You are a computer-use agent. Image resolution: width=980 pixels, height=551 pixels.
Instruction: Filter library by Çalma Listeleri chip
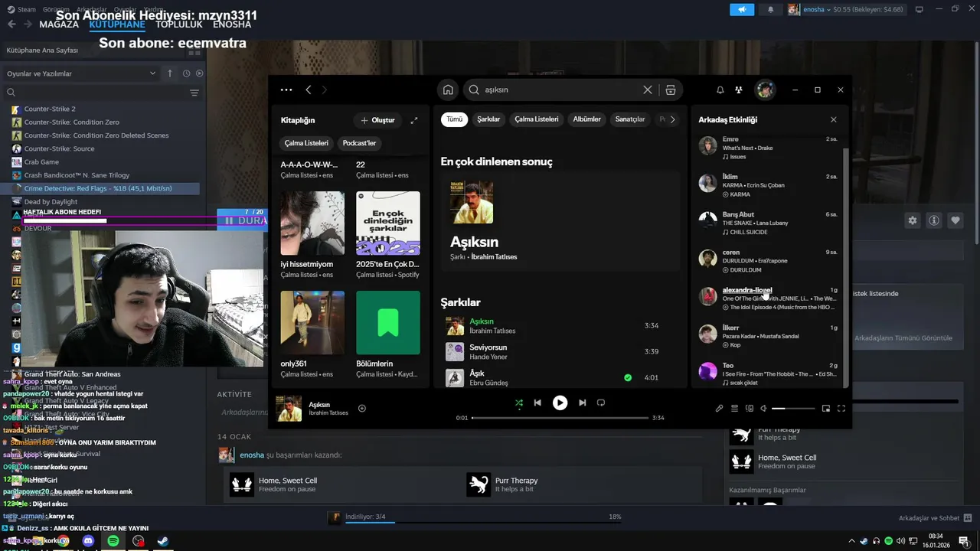point(306,143)
